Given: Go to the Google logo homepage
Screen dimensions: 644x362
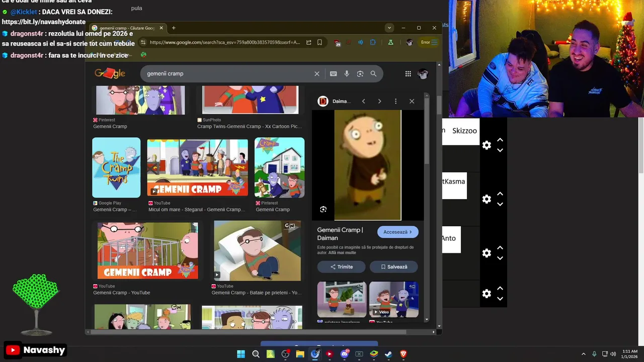Looking at the screenshot, I should pos(110,73).
